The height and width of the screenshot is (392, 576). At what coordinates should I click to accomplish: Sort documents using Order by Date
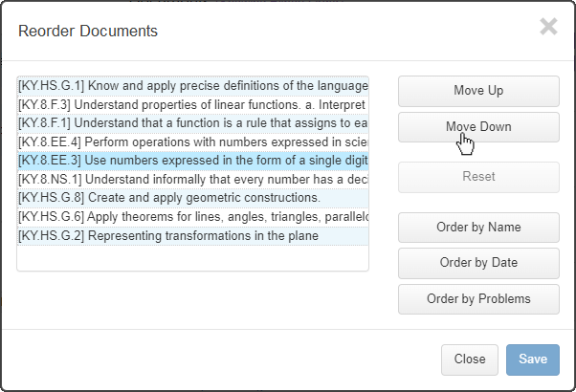(478, 263)
